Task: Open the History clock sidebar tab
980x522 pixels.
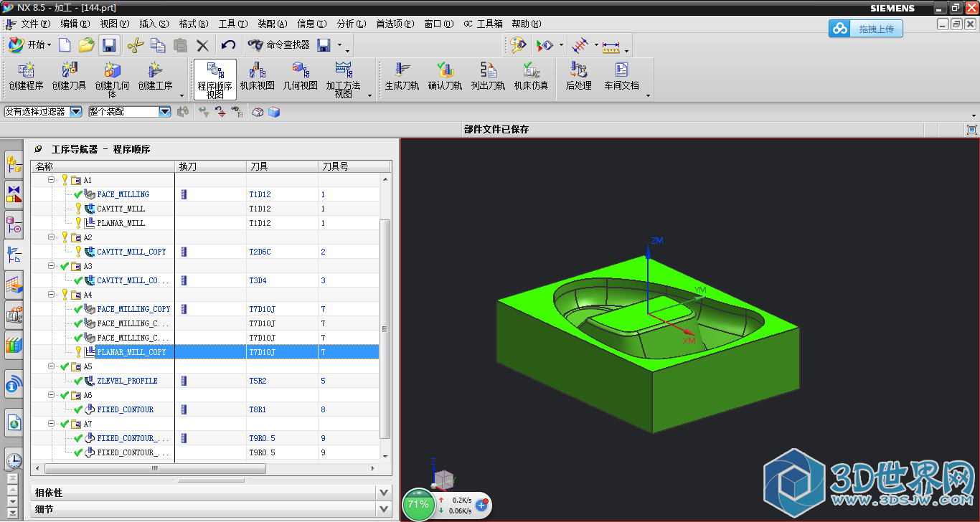Action: click(14, 460)
